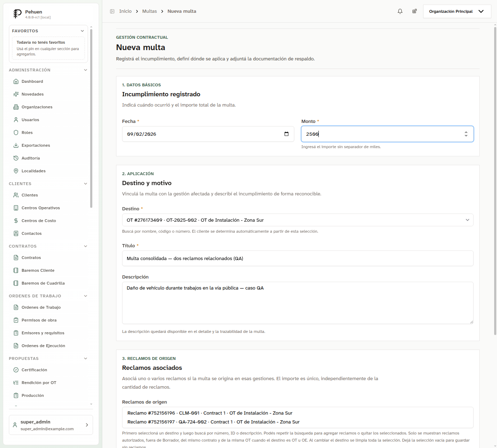The height and width of the screenshot is (448, 497).
Task: Expand the Destino combo box
Action: point(298,220)
